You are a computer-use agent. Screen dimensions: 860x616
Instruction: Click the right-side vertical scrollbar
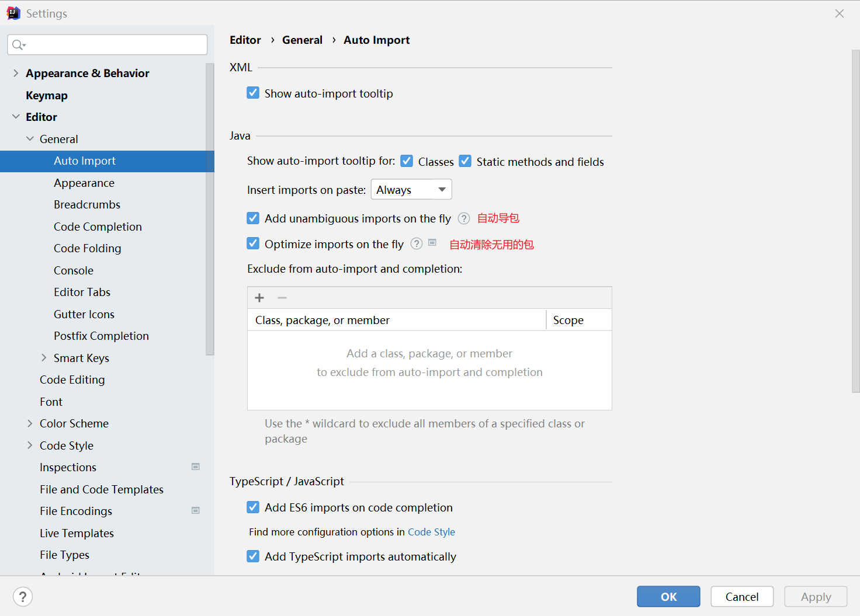click(855, 222)
